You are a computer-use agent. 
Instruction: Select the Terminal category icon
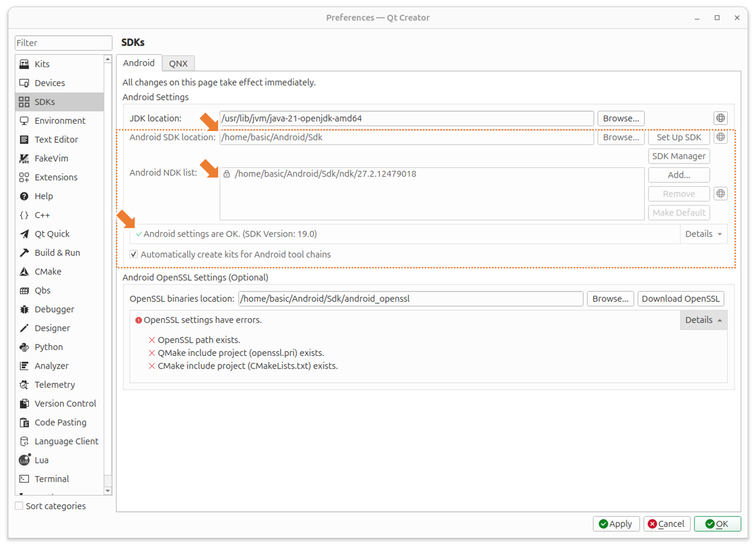24,479
